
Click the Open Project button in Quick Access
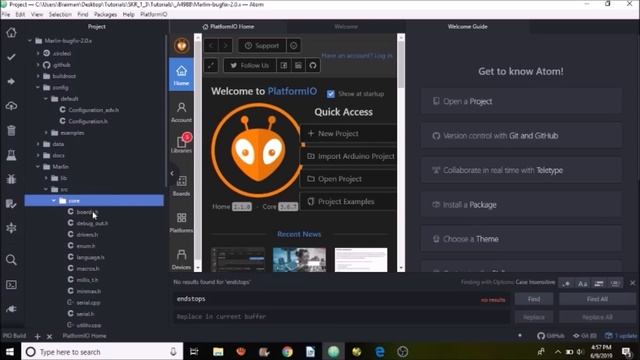point(349,179)
